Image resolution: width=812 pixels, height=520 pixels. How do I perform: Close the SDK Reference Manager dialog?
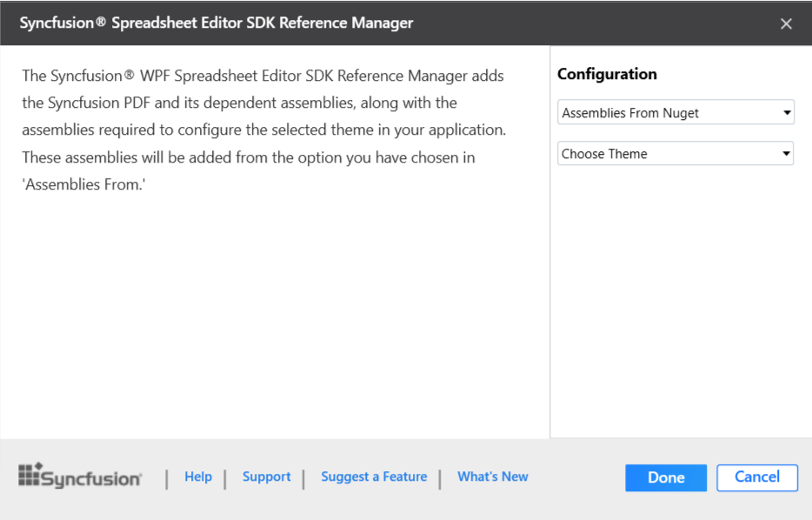(x=786, y=23)
